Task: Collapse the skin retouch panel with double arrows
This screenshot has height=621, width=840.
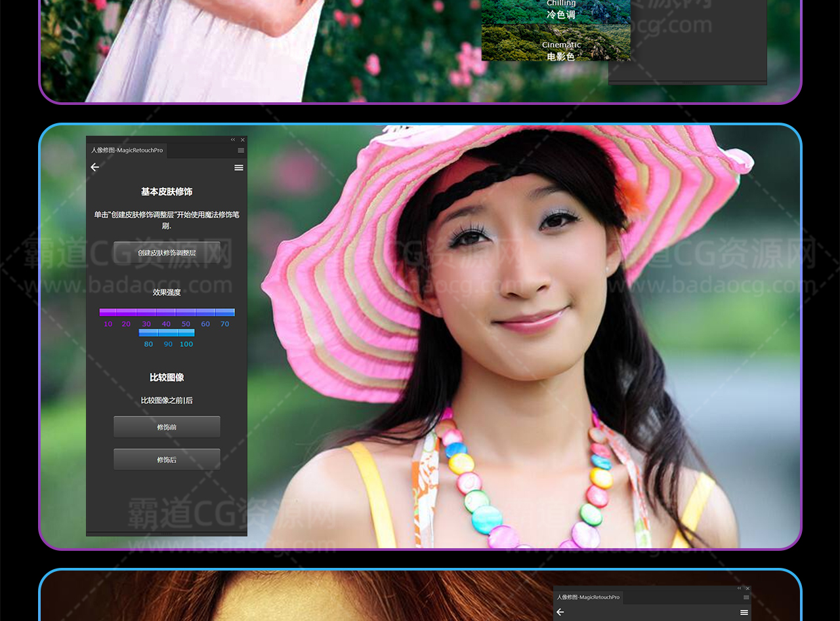Action: tap(232, 140)
